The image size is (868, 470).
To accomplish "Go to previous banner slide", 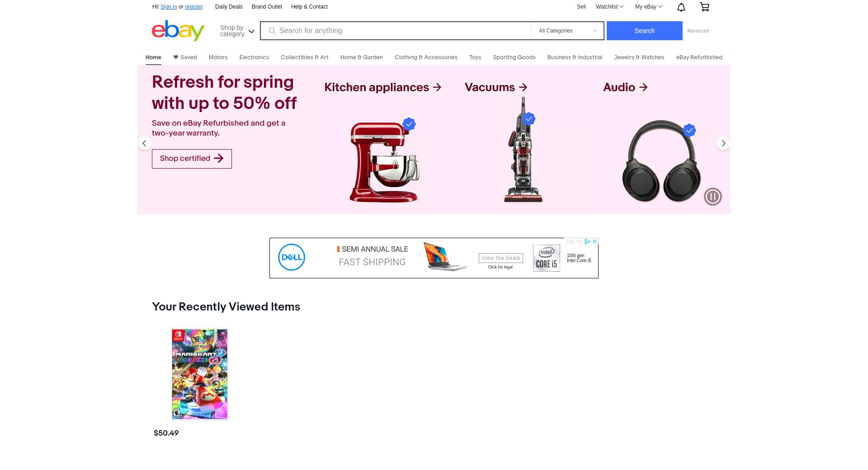I will (145, 143).
